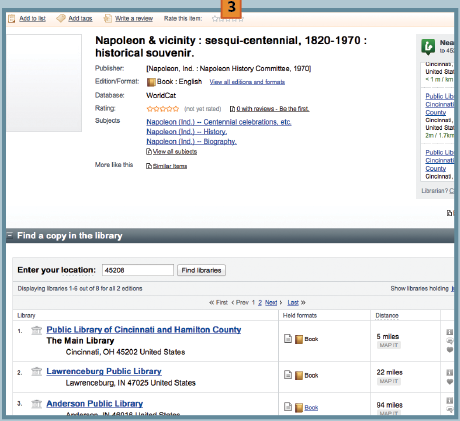
Task: Click the Book icon in Lawrenceburg row
Action: pos(299,376)
